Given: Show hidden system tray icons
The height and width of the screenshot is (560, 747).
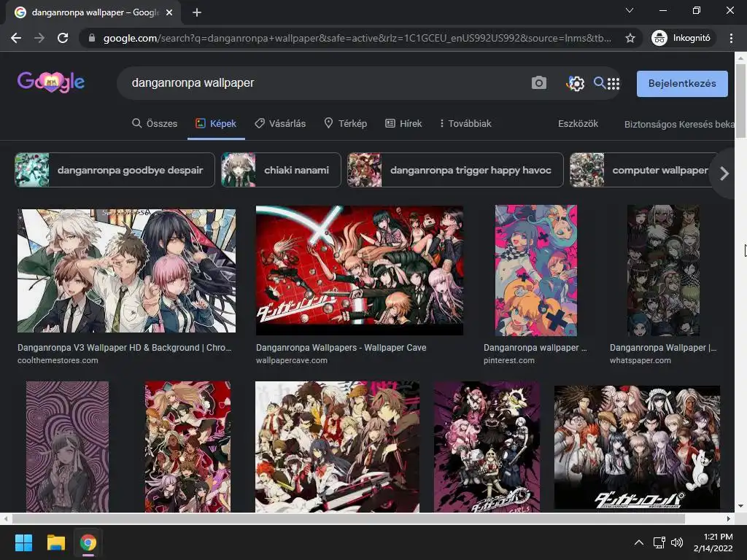Looking at the screenshot, I should coord(639,542).
